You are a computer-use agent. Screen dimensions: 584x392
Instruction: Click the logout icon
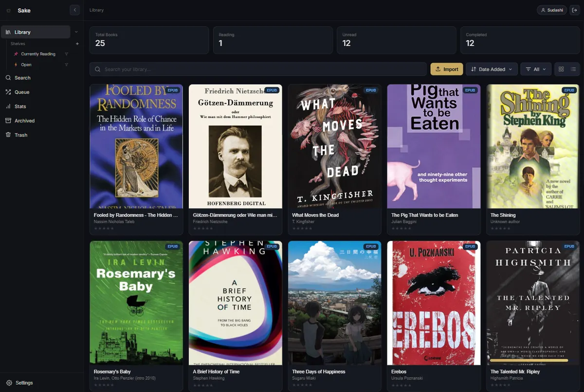(574, 10)
